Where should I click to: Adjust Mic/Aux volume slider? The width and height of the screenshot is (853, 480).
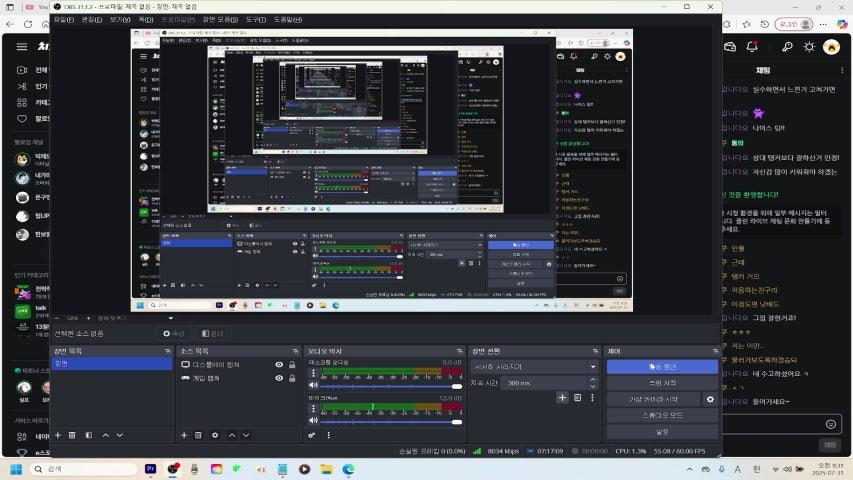pyautogui.click(x=391, y=421)
